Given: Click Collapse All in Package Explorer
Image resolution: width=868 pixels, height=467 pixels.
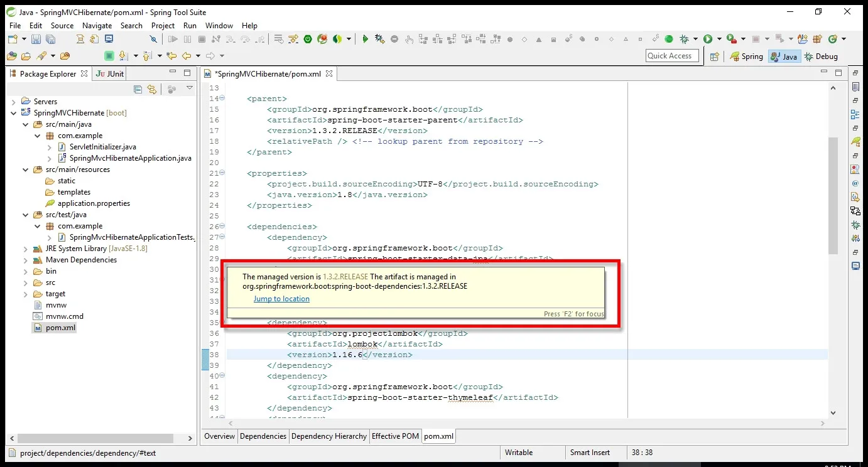Looking at the screenshot, I should (x=138, y=90).
